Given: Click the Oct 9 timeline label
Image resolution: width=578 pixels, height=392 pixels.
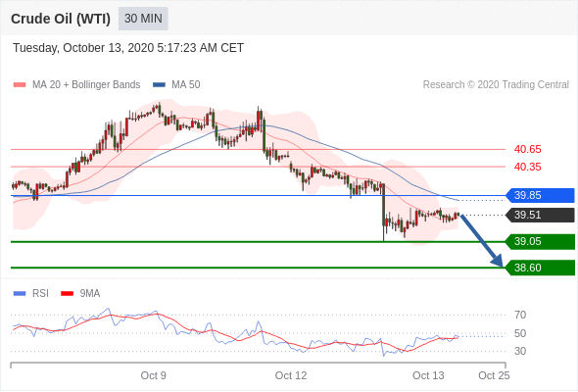Looking at the screenshot, I should tap(154, 375).
